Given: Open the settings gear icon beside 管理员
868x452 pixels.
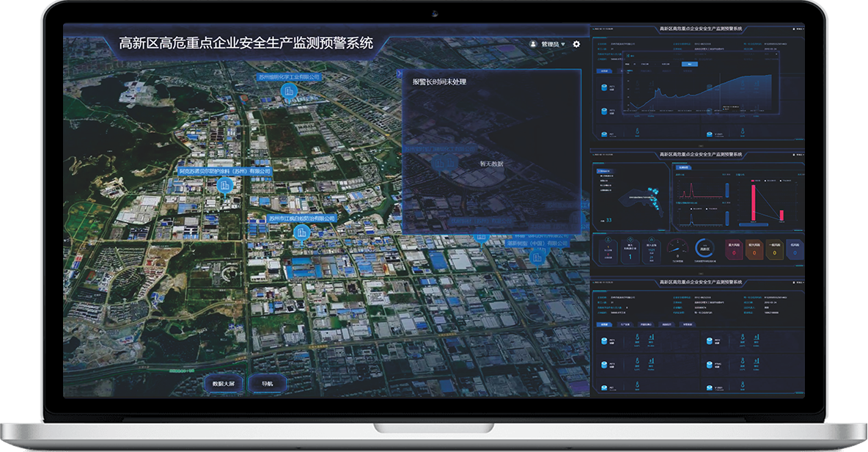Looking at the screenshot, I should 576,44.
